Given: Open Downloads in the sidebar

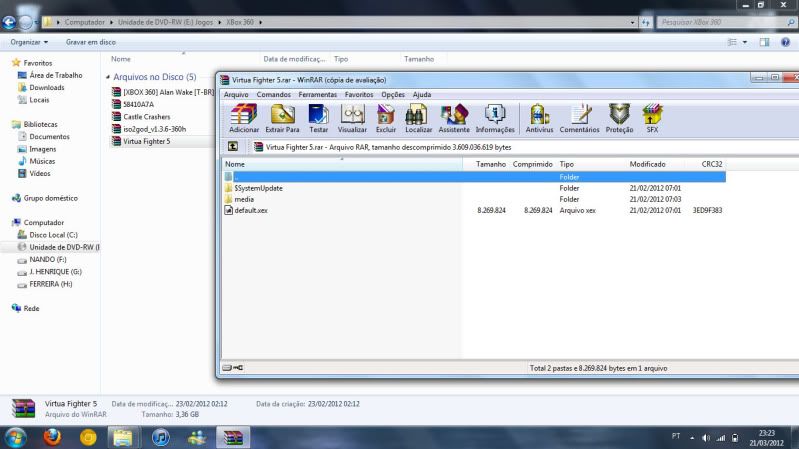Looking at the screenshot, I should [41, 88].
